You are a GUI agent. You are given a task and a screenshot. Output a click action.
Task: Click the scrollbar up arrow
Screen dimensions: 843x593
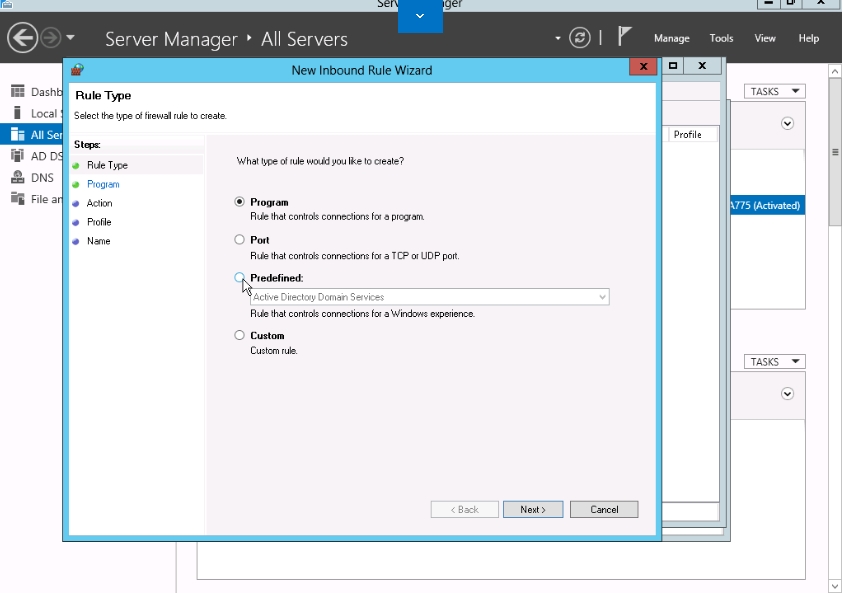click(835, 71)
